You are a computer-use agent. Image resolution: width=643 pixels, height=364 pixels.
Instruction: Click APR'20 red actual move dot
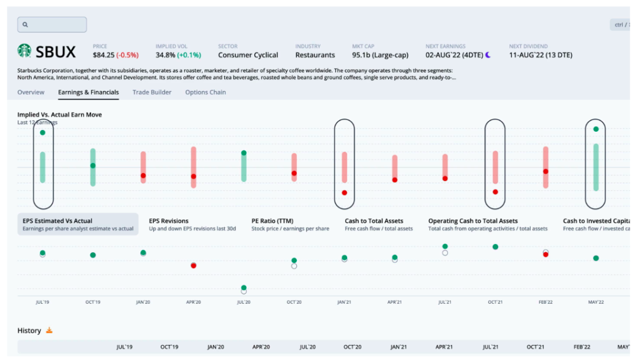tap(193, 176)
